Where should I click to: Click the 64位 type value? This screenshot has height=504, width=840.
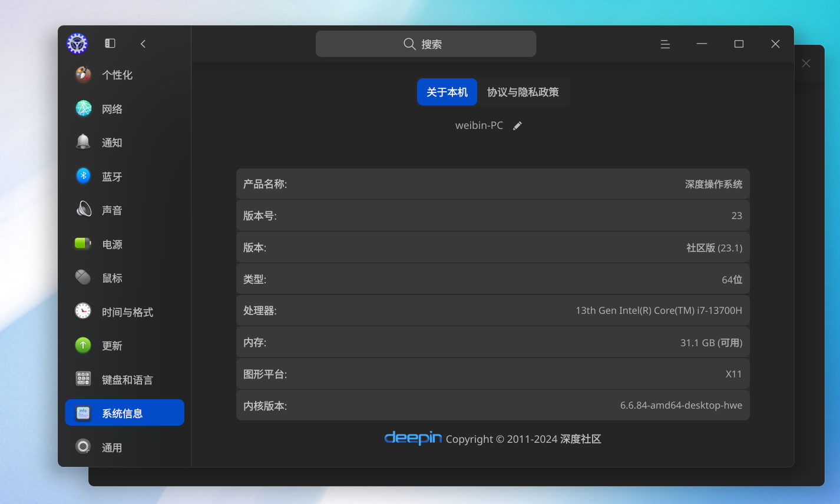pyautogui.click(x=732, y=280)
